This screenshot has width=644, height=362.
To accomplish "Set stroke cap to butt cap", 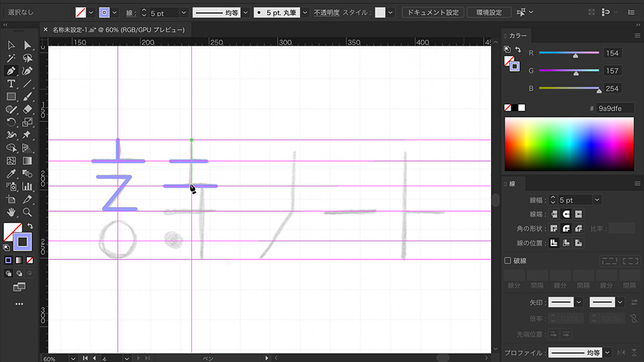I will click(554, 215).
